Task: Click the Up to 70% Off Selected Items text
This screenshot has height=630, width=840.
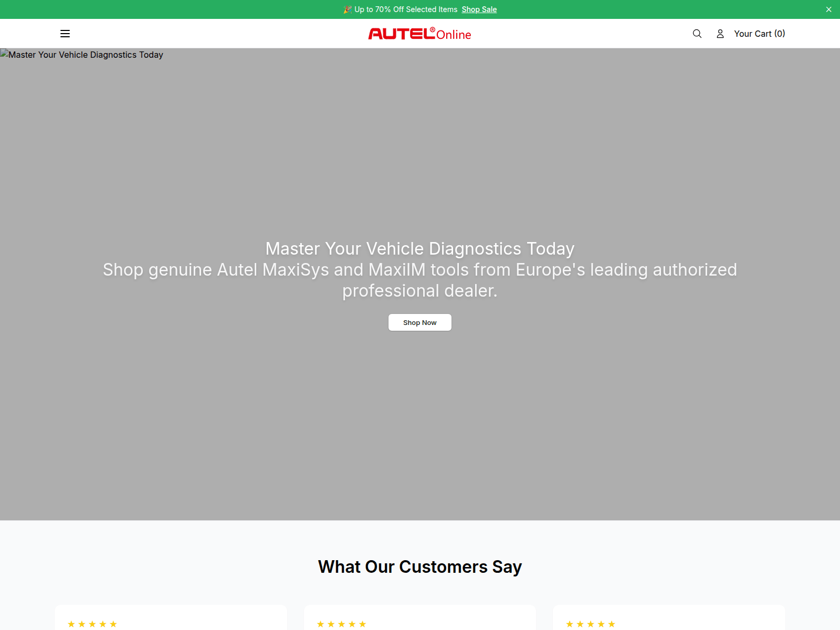Action: 406,9
